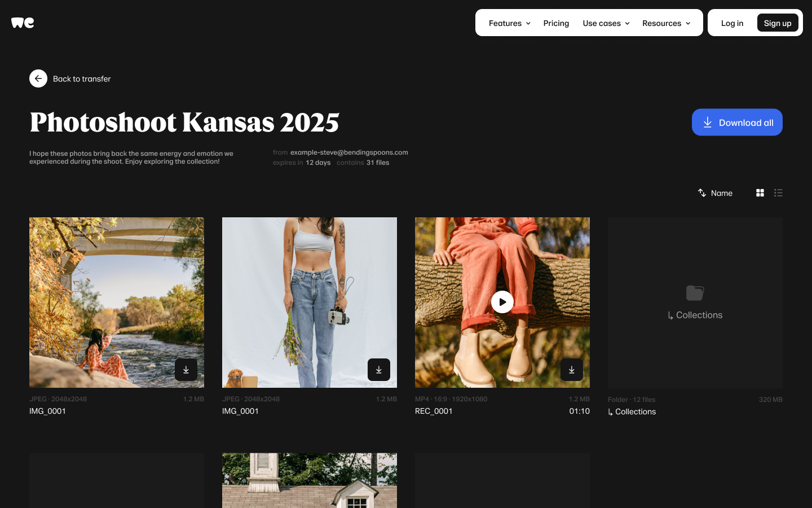
Task: Expand the Use cases menu
Action: [606, 23]
